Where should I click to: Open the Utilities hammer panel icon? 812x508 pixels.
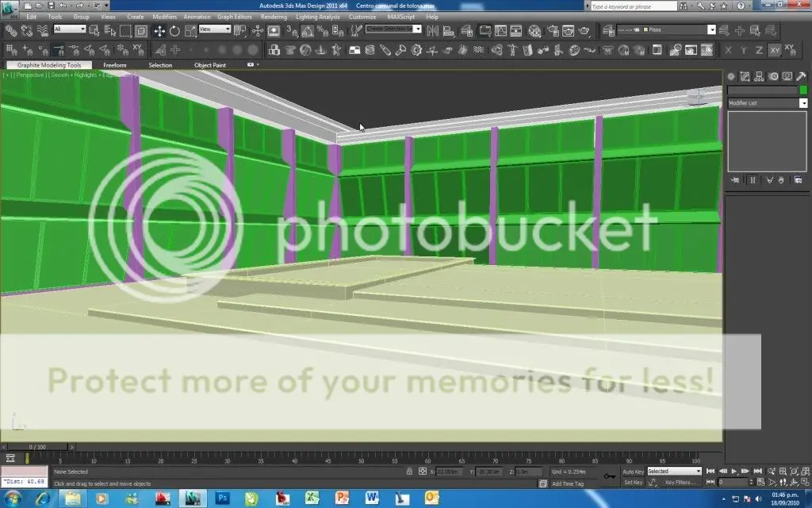tap(801, 77)
